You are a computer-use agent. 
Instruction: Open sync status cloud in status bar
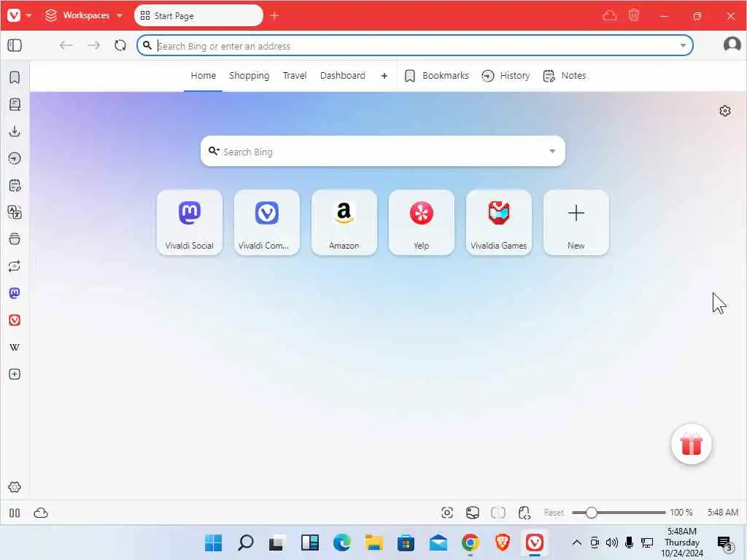41,513
